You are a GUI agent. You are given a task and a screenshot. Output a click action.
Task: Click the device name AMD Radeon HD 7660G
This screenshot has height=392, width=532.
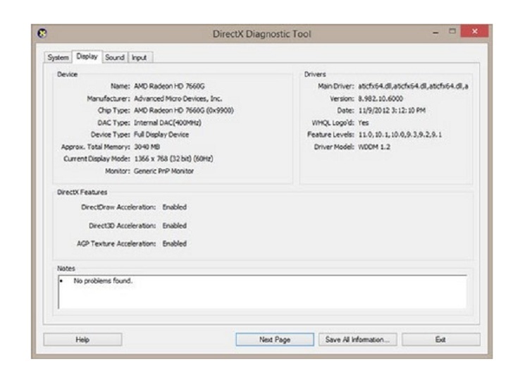(164, 86)
